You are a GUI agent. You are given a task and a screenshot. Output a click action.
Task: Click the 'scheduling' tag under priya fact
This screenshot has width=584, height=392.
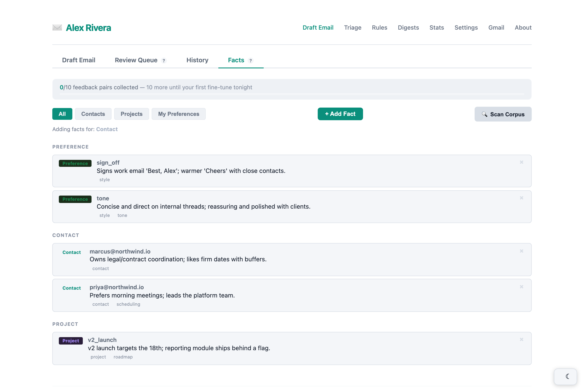128,304
